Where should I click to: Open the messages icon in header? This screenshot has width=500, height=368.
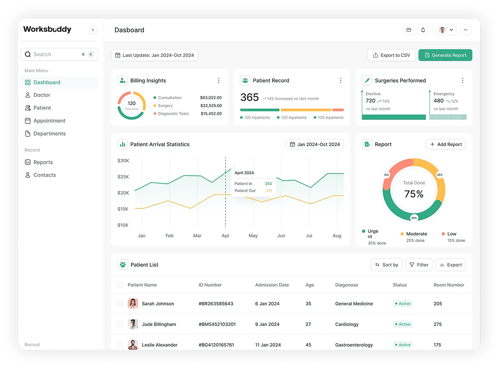click(409, 30)
